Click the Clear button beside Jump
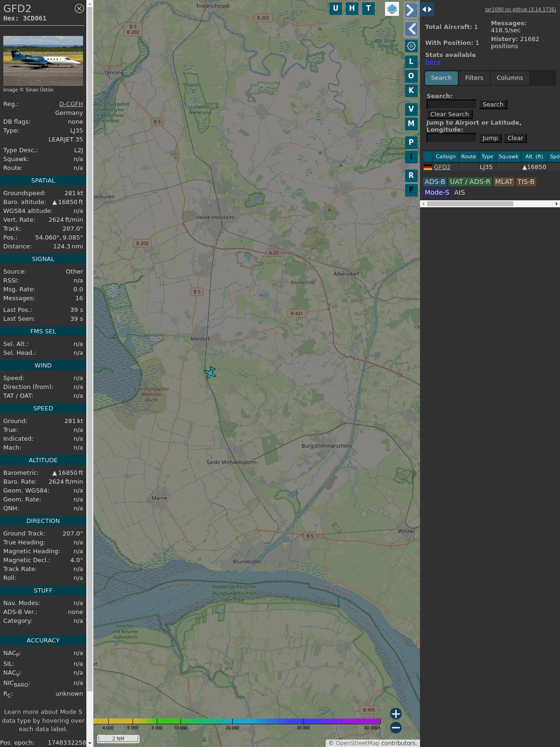Viewport: 560px width, 747px height. [x=515, y=138]
